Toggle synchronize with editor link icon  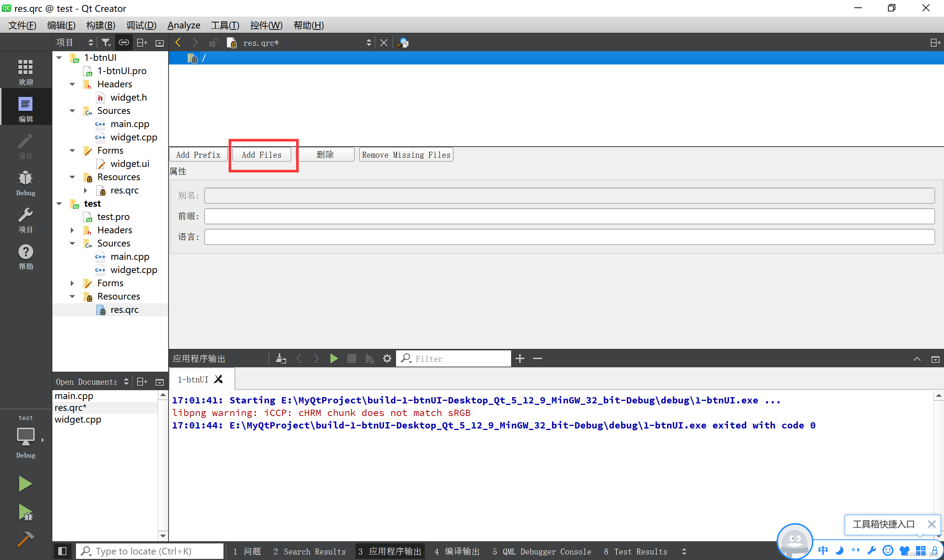coord(124,43)
